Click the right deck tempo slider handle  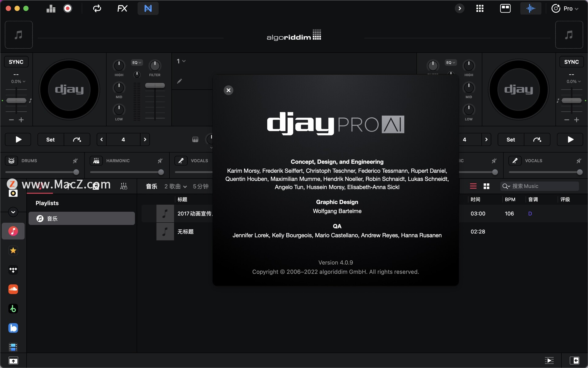coord(571,101)
